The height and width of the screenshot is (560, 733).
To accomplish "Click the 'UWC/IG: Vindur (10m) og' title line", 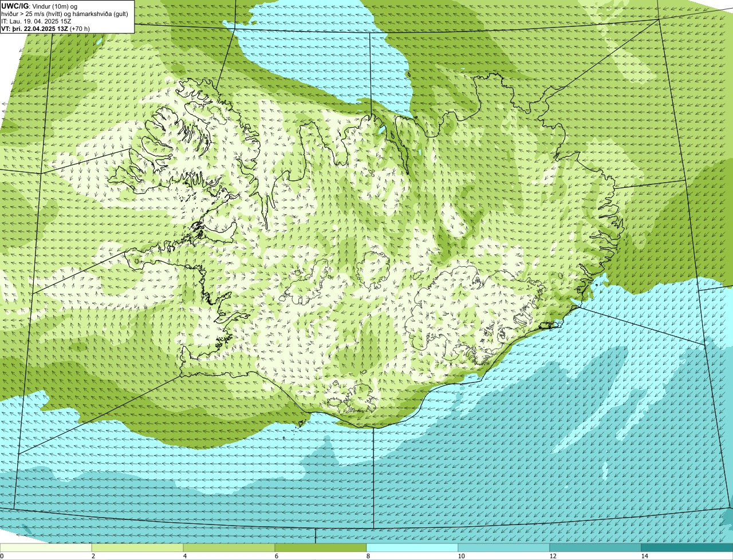I will (40, 6).
